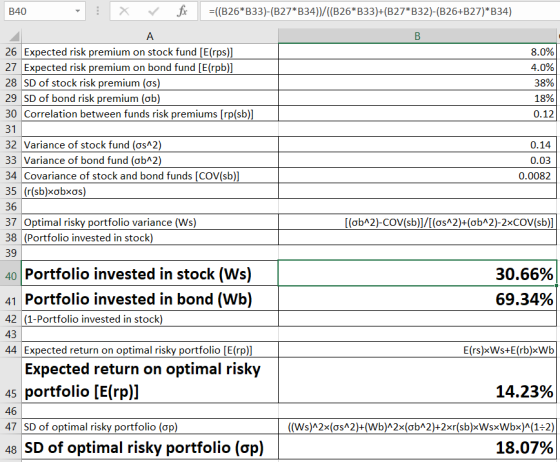Click the 0.14 variance value cell
This screenshot has width=560, height=462.
point(417,145)
